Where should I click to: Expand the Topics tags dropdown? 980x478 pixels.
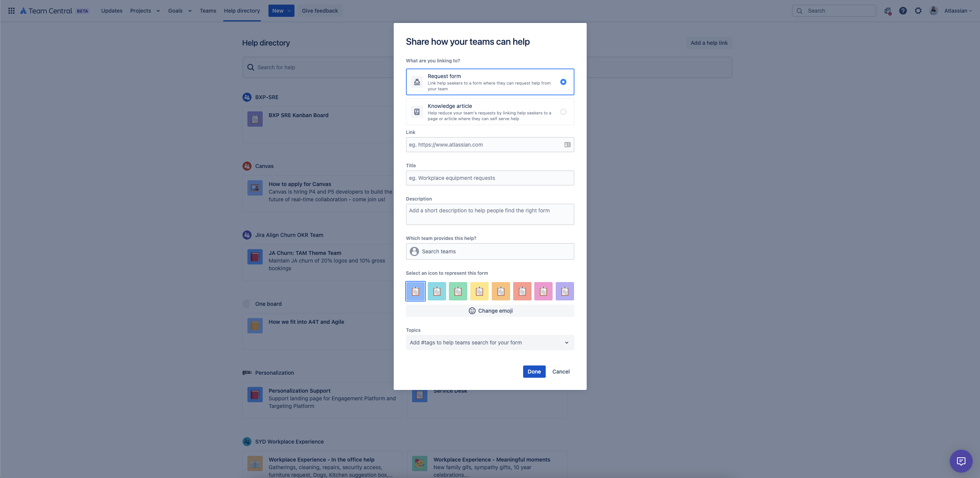point(566,342)
